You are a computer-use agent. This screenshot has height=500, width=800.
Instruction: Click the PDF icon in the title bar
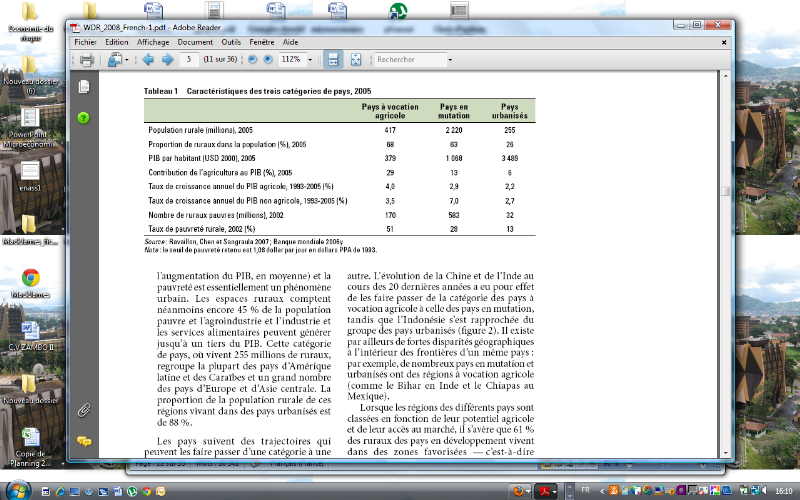pos(75,28)
